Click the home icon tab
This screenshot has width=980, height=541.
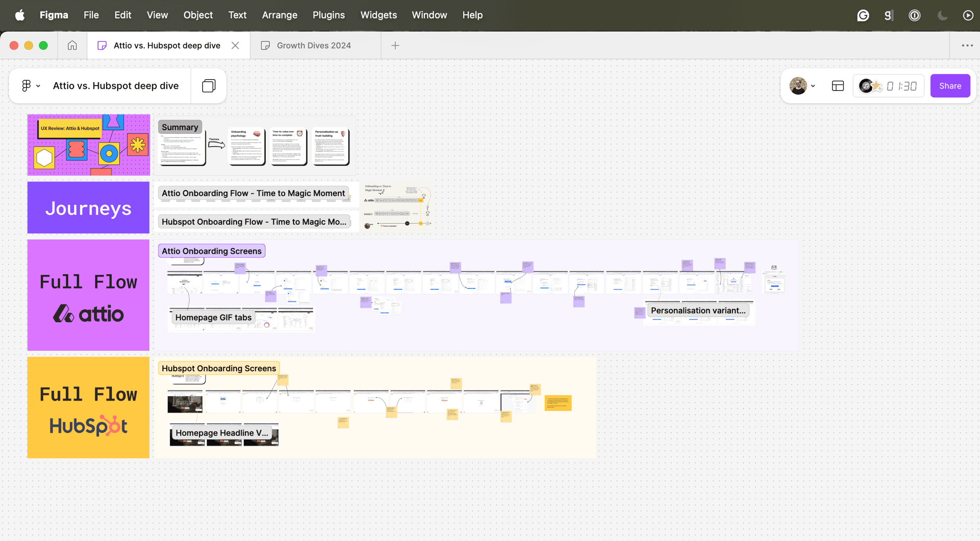tap(72, 45)
